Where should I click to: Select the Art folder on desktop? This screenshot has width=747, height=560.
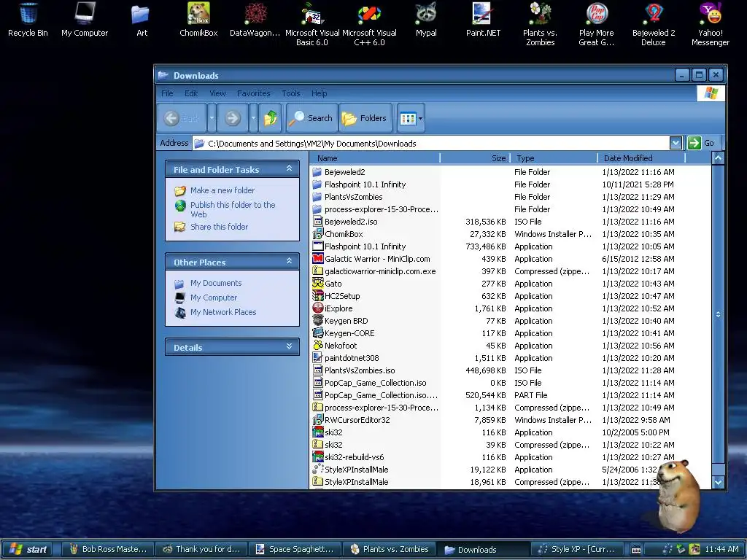click(141, 19)
